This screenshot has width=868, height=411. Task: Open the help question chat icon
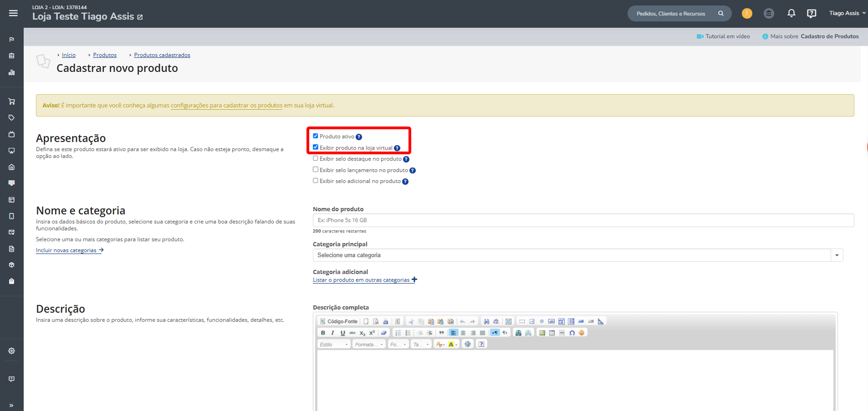[812, 13]
